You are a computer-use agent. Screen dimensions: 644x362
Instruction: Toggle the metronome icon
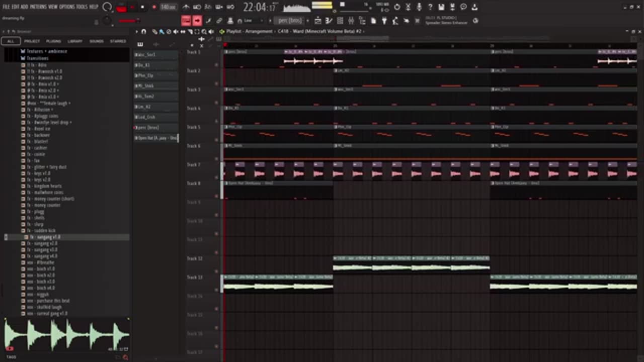tap(186, 7)
